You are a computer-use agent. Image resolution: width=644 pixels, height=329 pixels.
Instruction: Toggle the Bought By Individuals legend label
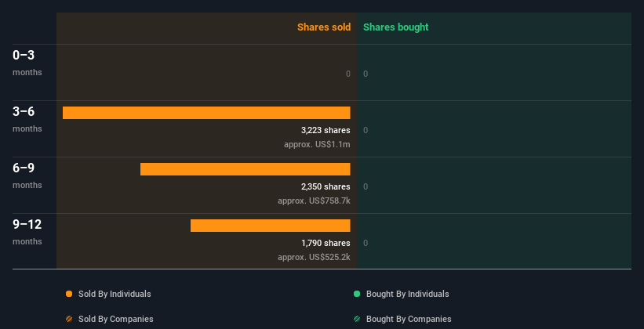click(407, 294)
